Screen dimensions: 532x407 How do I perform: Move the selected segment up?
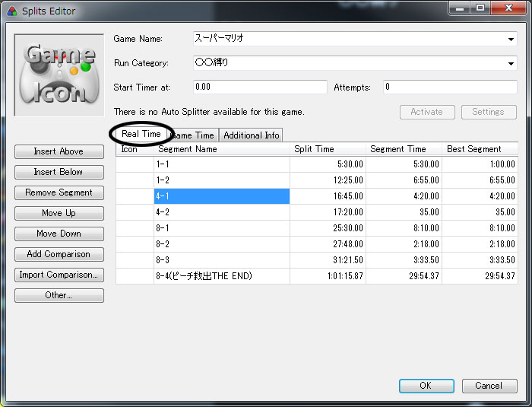[x=59, y=214]
